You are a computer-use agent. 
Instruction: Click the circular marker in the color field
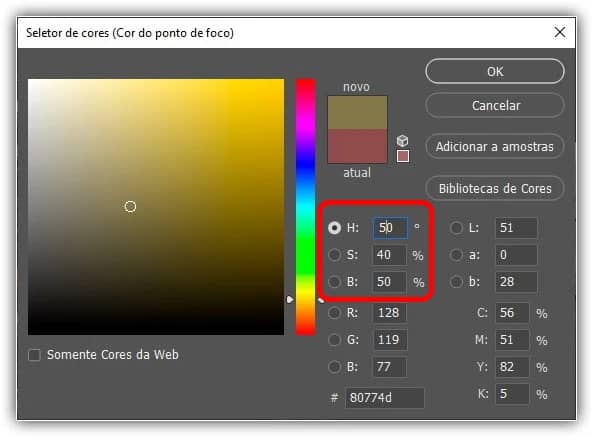click(130, 206)
